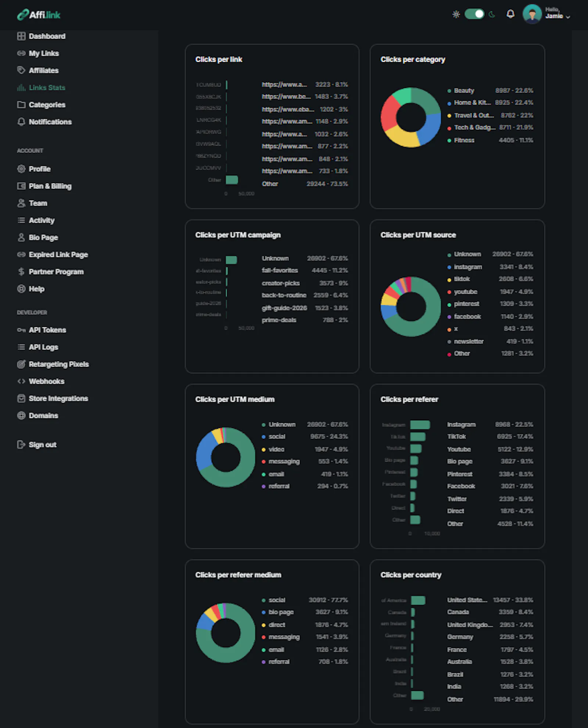
Task: Open the Help page
Action: click(x=31, y=289)
